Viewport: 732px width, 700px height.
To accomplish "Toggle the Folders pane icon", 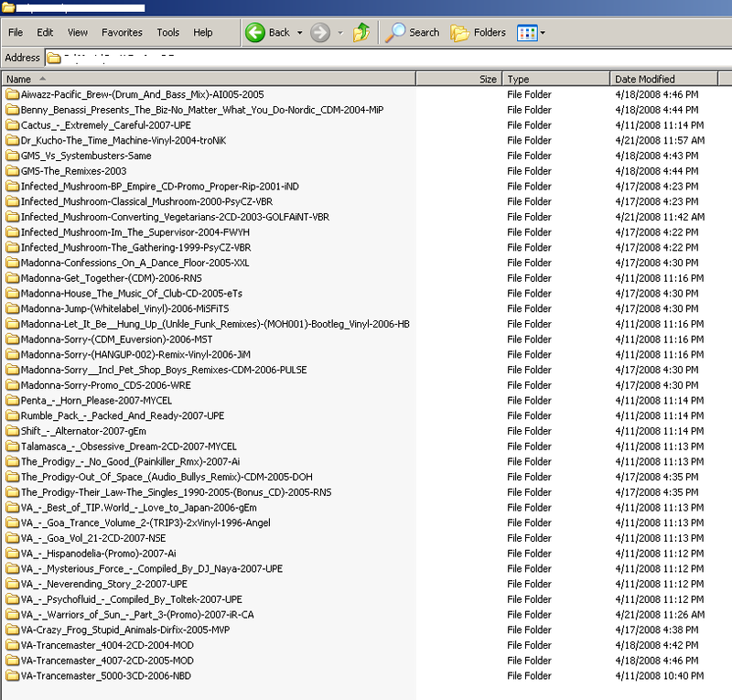I will pyautogui.click(x=459, y=33).
